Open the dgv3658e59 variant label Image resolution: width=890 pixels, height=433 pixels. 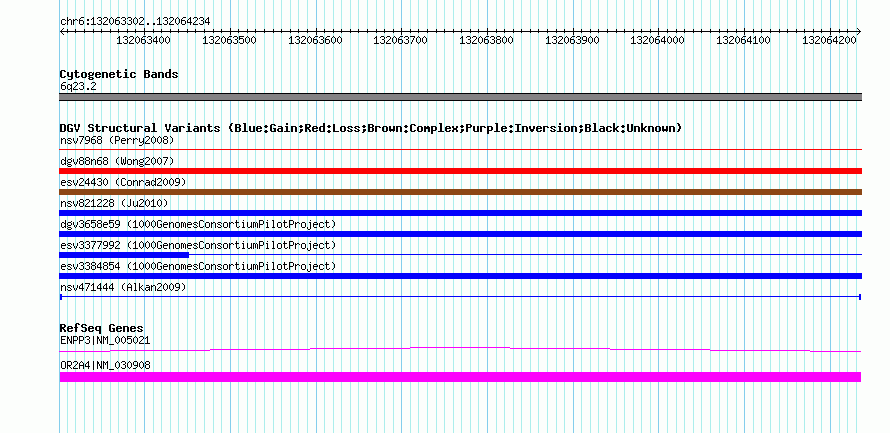coord(198,224)
